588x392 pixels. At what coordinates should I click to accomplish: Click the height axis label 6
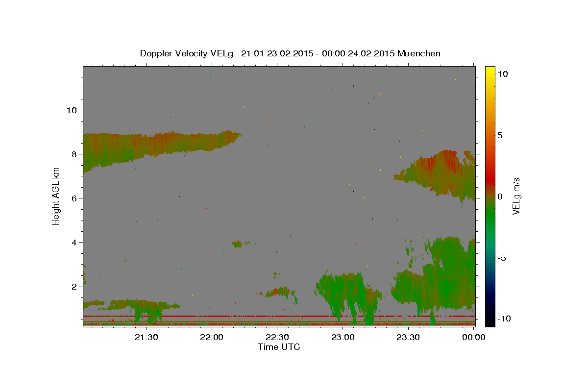point(74,198)
